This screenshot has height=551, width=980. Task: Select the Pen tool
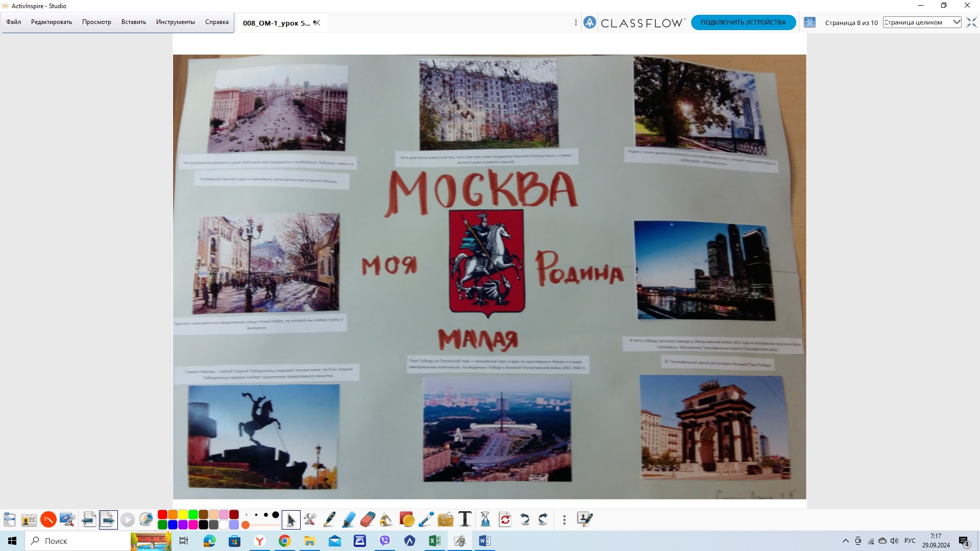[329, 520]
